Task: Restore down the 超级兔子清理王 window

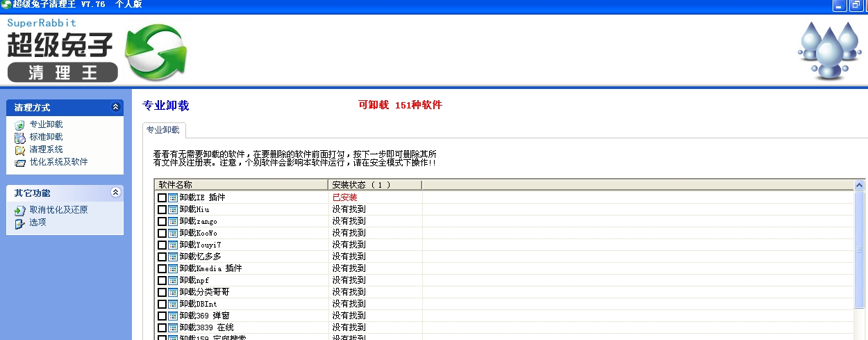Action: pyautogui.click(x=856, y=5)
